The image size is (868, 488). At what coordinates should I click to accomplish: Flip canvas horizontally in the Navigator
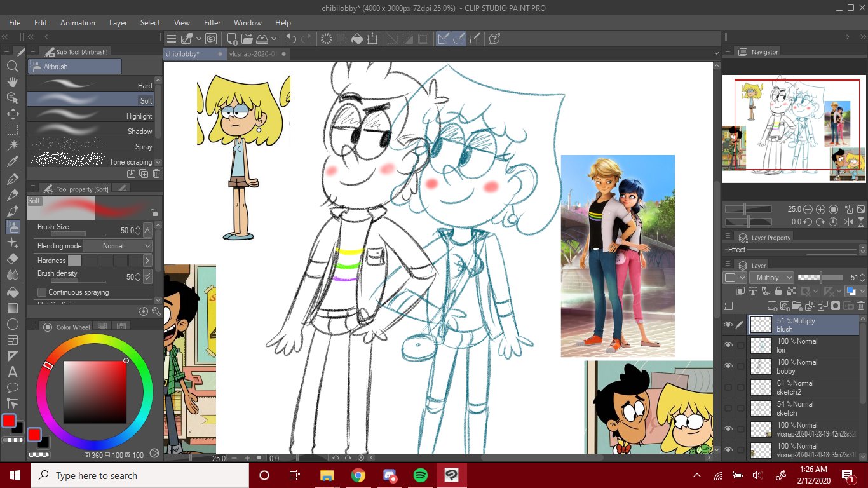click(x=848, y=222)
